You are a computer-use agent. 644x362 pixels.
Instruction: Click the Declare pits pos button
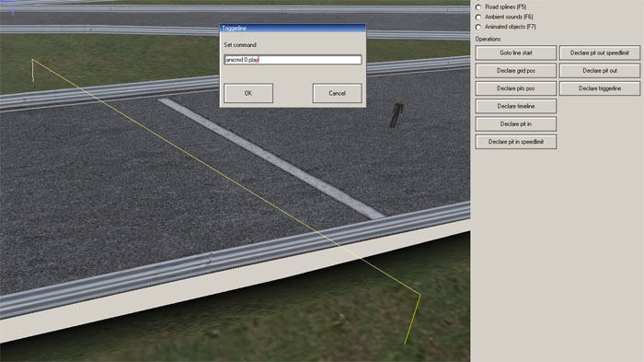click(x=516, y=88)
